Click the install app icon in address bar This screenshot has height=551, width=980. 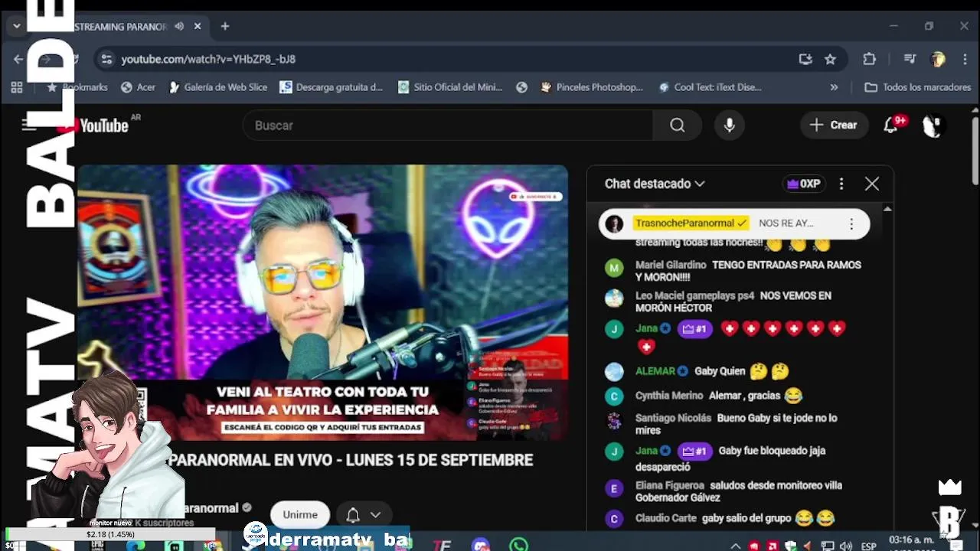point(805,59)
